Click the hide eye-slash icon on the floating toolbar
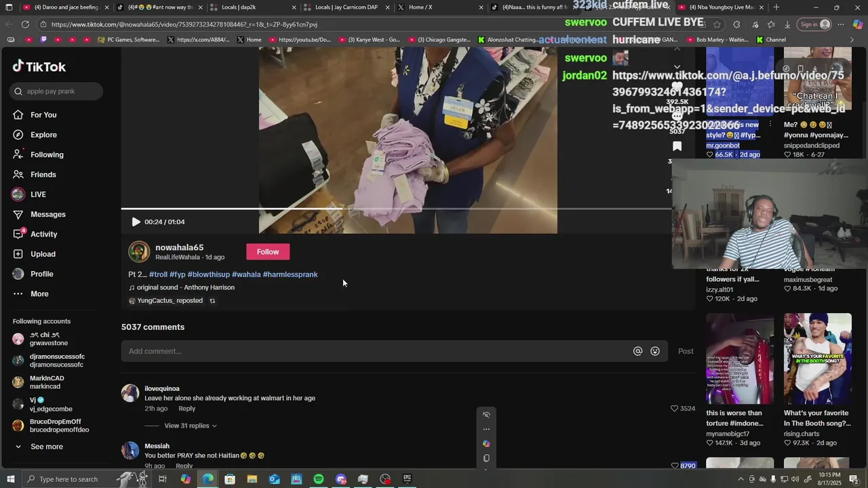Screen dimensions: 868x488 486,415
